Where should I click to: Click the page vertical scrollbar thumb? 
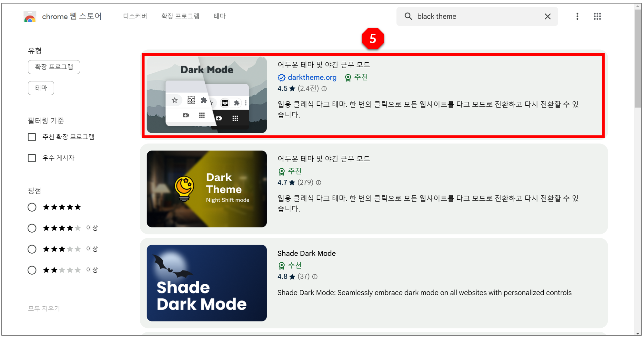[638, 58]
